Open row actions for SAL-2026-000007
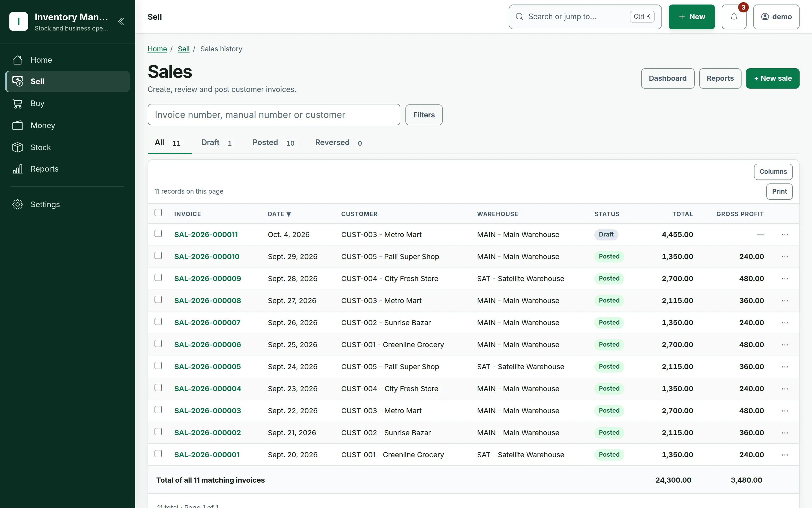 click(784, 323)
